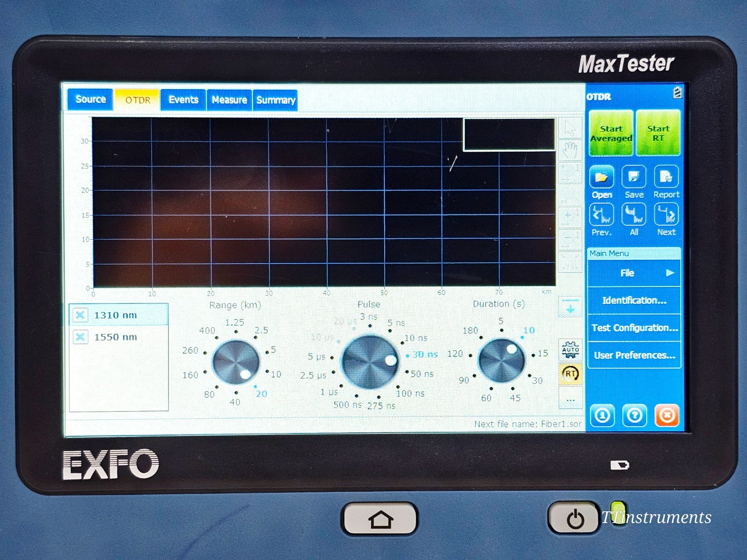747x560 pixels.
Task: Set Pulse dial to 100 ns
Action: 410,393
